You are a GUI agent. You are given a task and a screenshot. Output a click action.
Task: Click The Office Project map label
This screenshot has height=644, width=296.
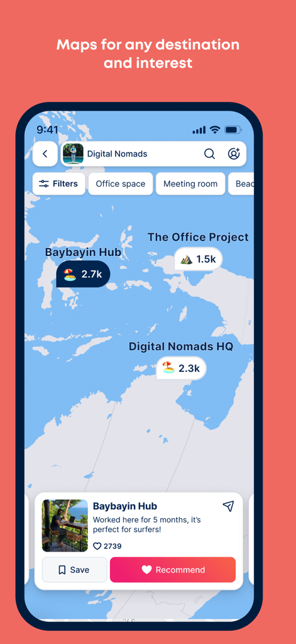tap(198, 237)
